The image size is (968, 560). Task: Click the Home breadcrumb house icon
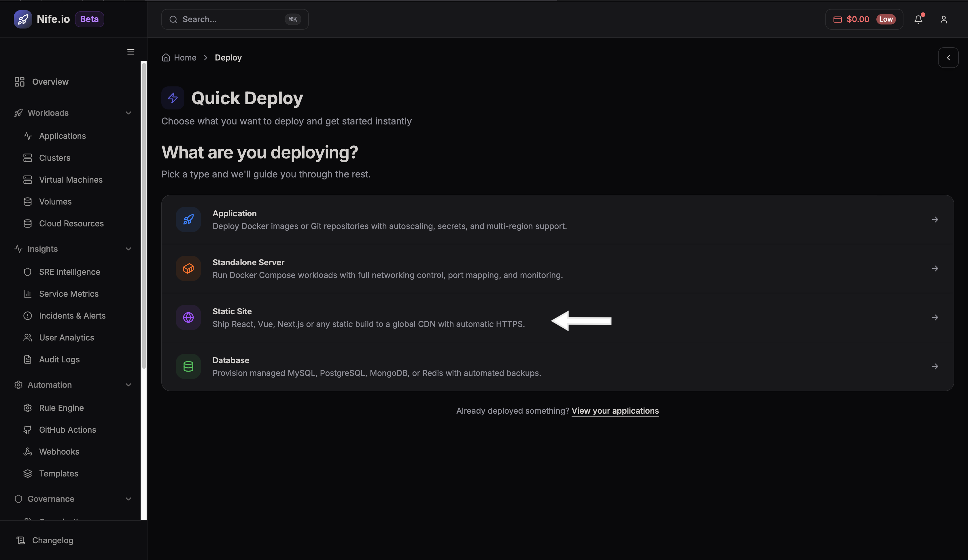[166, 57]
